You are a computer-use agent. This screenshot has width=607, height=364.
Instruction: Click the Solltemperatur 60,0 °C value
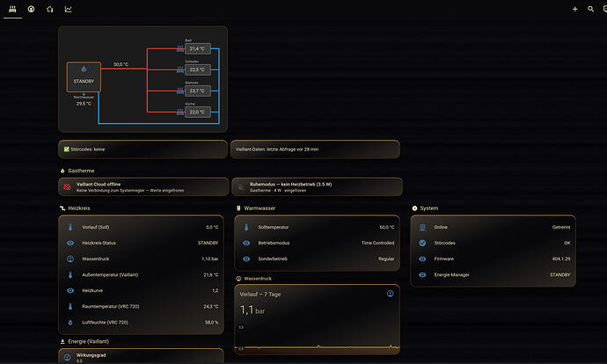pos(387,227)
